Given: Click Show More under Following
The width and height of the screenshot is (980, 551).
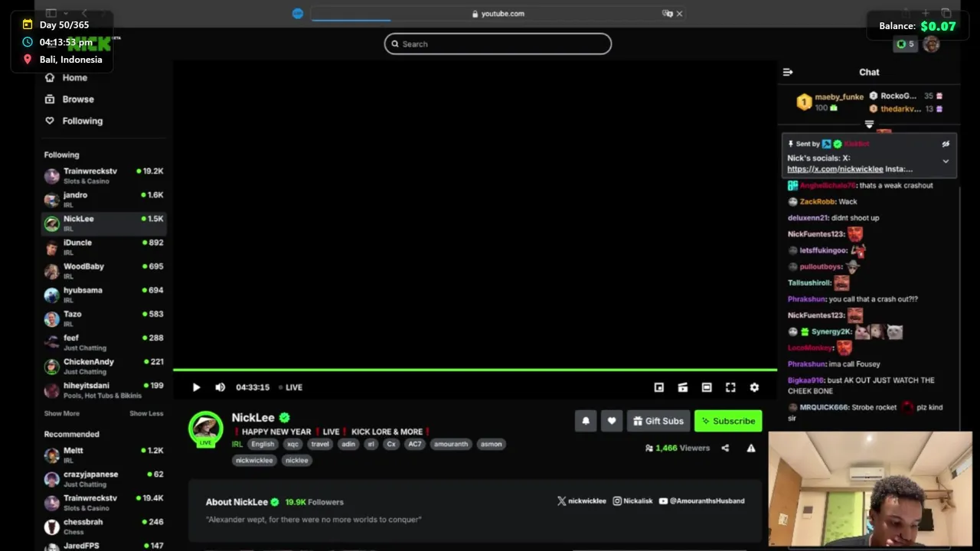Looking at the screenshot, I should [x=61, y=413].
